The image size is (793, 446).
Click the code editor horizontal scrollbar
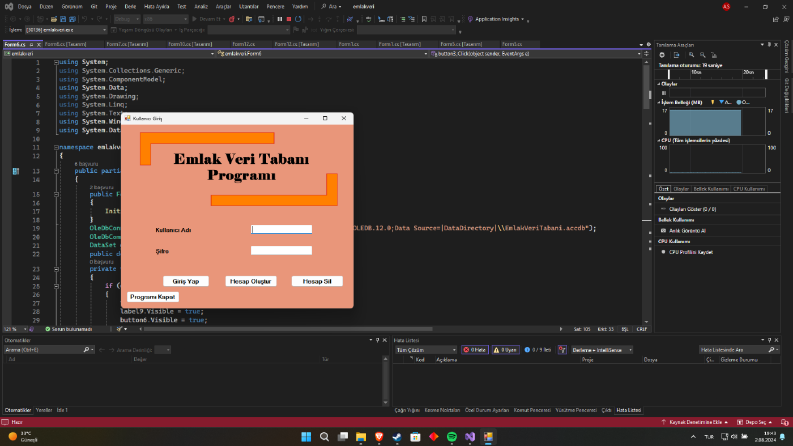point(288,329)
